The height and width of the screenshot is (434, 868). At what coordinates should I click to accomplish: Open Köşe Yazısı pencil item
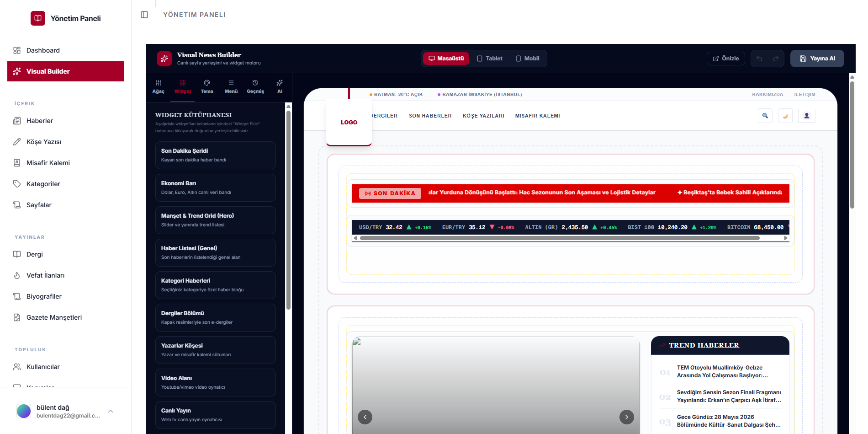pyautogui.click(x=65, y=142)
